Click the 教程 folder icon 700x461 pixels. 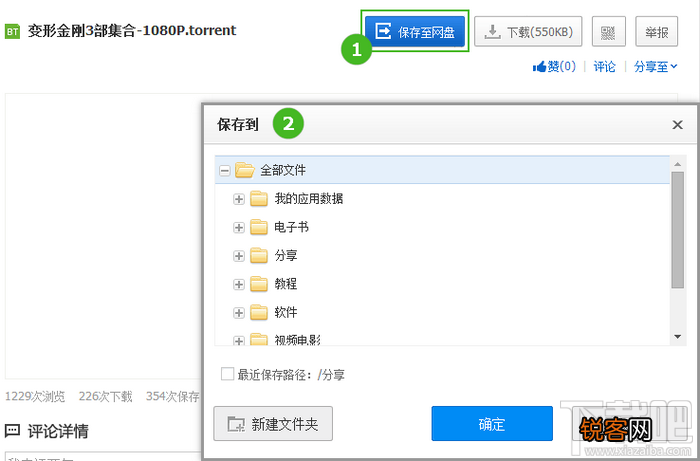point(259,284)
